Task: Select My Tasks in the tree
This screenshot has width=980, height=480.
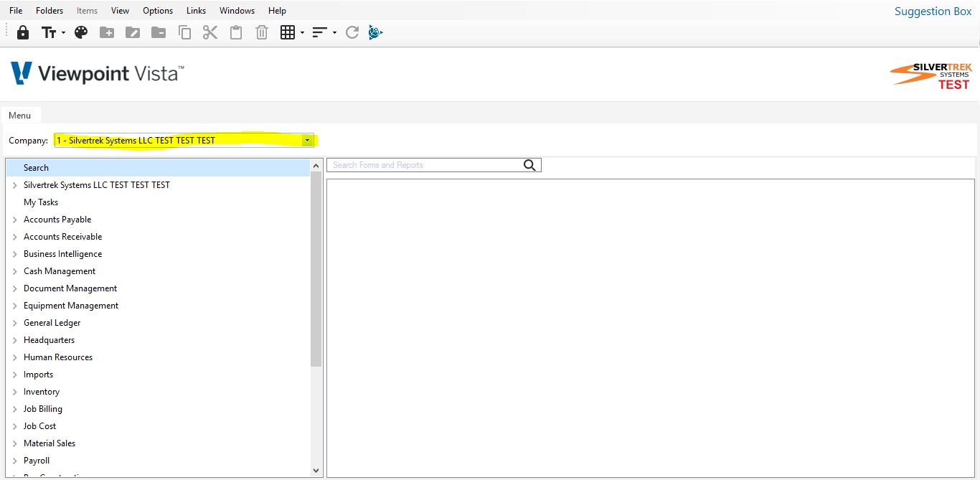Action: click(x=41, y=202)
